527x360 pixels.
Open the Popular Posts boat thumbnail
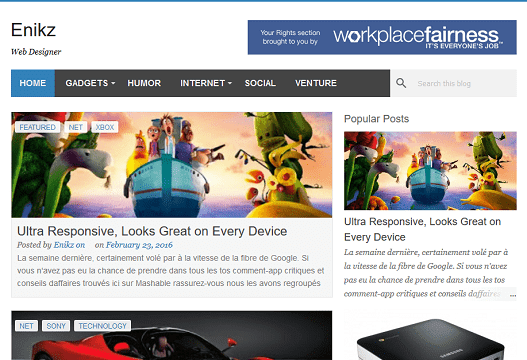(430, 171)
